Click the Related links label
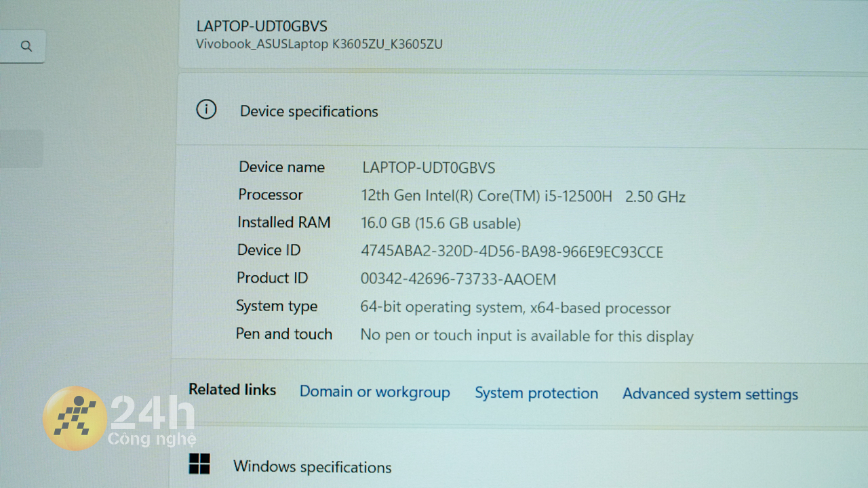Viewport: 868px width, 488px height. 233,390
